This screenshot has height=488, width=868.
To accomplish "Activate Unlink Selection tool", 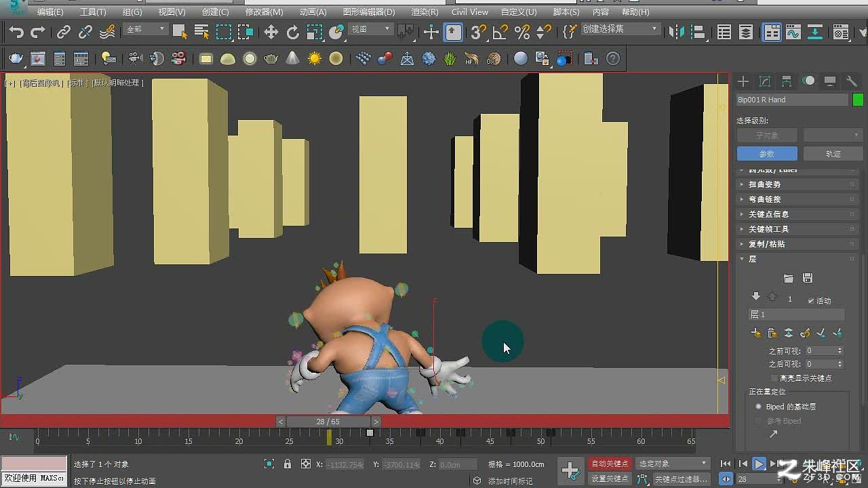I will [85, 32].
